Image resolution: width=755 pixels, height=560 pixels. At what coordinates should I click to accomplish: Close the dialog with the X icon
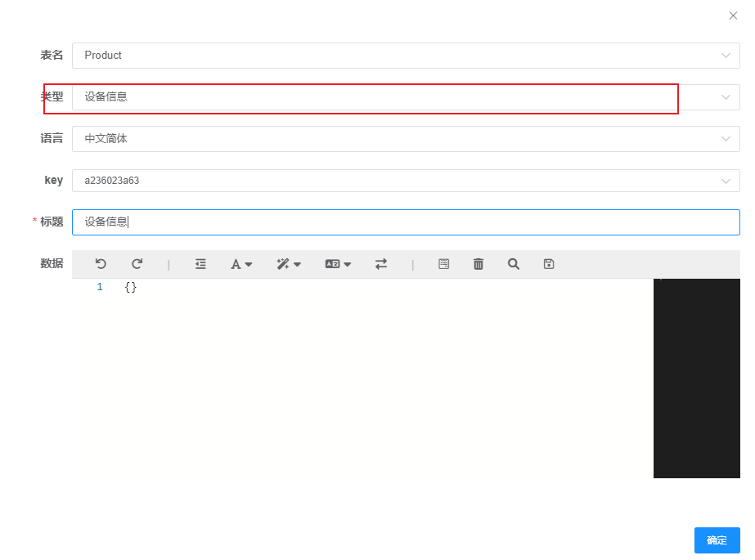pos(734,16)
